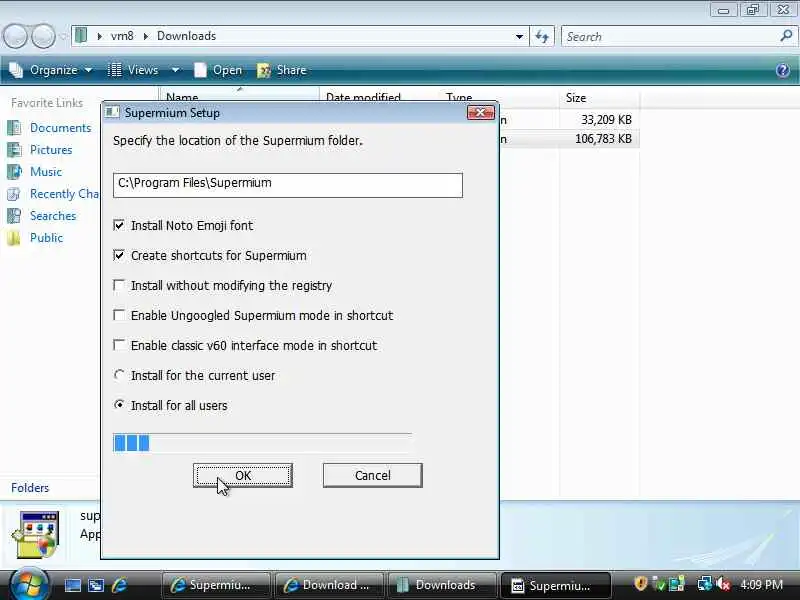The image size is (800, 600).
Task: Open Explorer help question mark icon
Action: tap(783, 70)
